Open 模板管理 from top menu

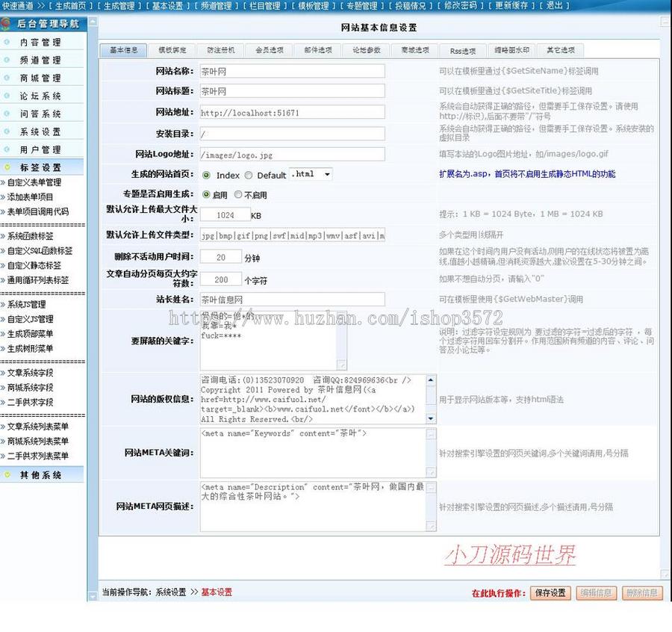[x=314, y=6]
